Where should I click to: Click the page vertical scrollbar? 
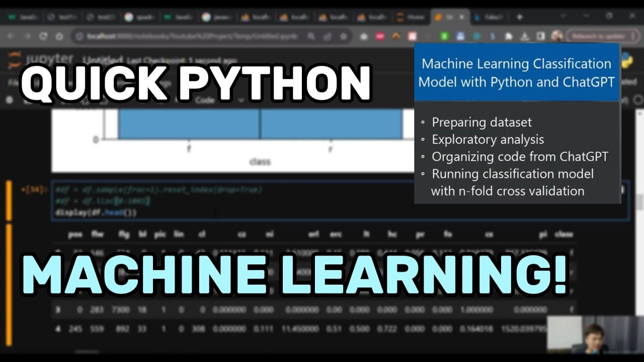pyautogui.click(x=639, y=201)
